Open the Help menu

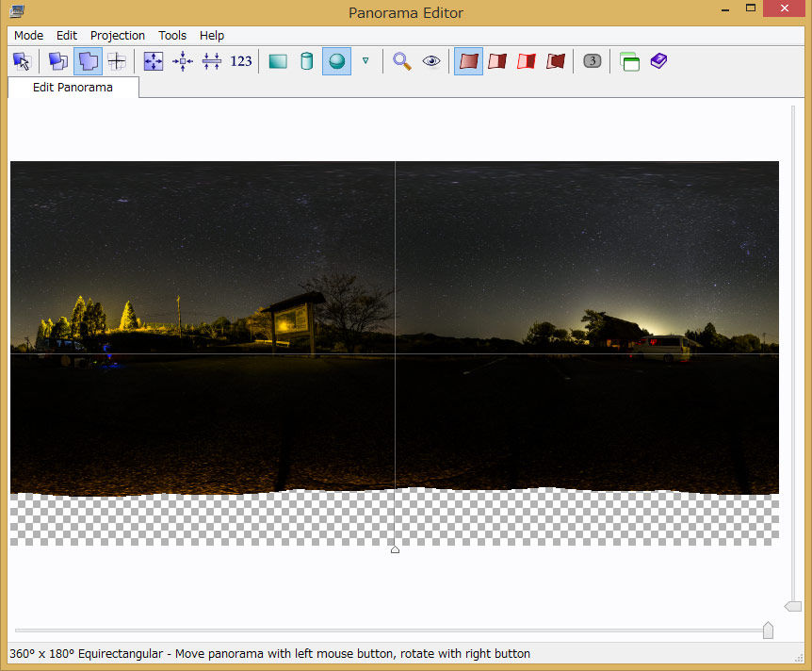click(212, 35)
